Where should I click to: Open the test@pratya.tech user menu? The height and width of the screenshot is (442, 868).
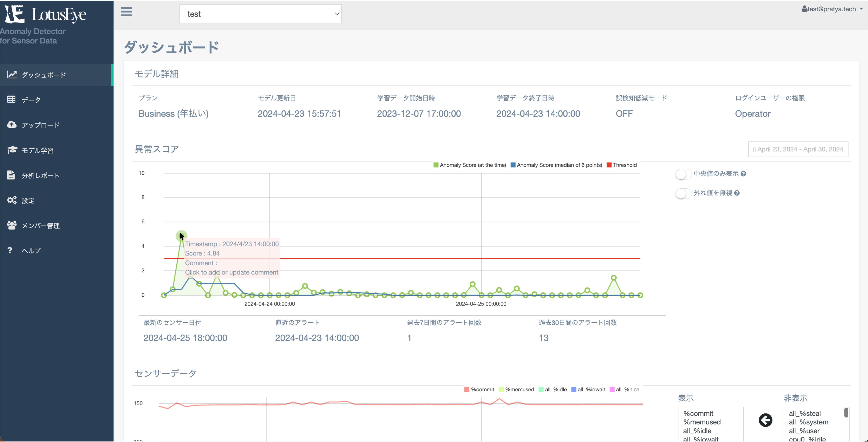pyautogui.click(x=832, y=9)
